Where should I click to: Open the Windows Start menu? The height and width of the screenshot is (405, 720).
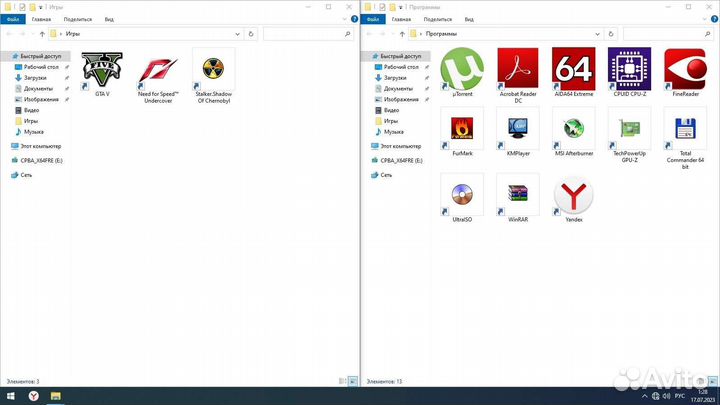(11, 396)
